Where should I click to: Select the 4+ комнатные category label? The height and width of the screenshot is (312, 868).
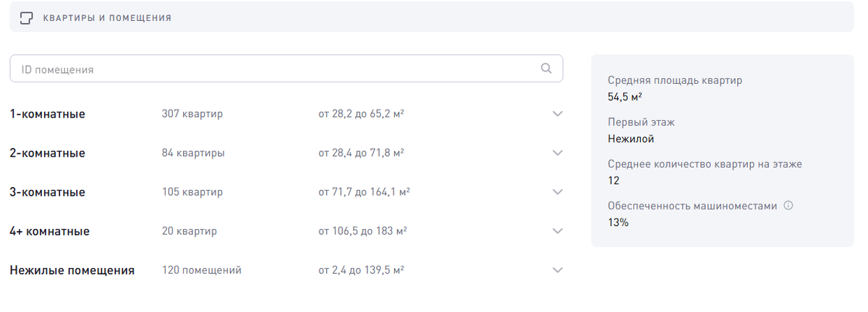click(49, 231)
